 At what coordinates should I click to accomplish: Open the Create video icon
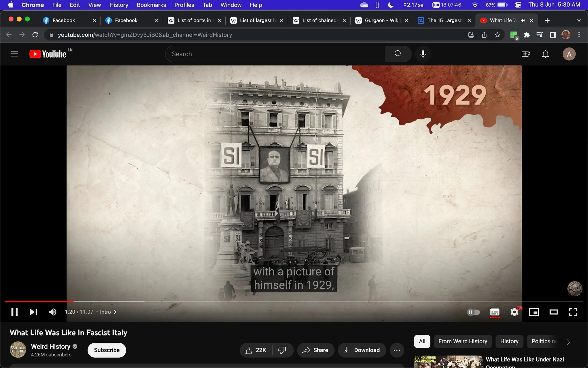(526, 54)
